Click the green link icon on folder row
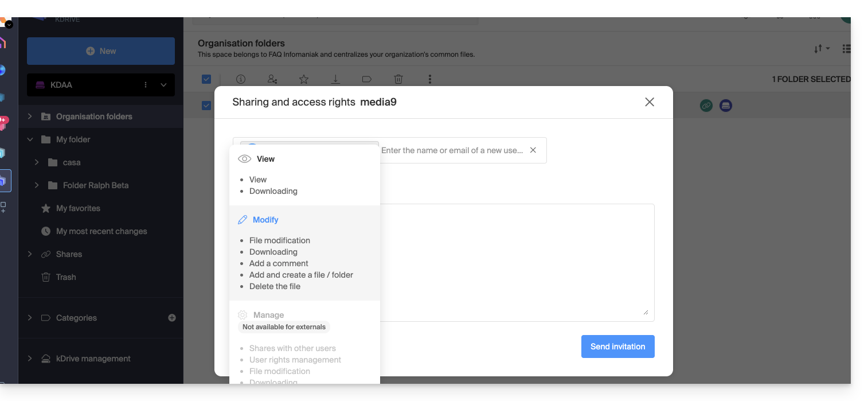 tap(706, 106)
